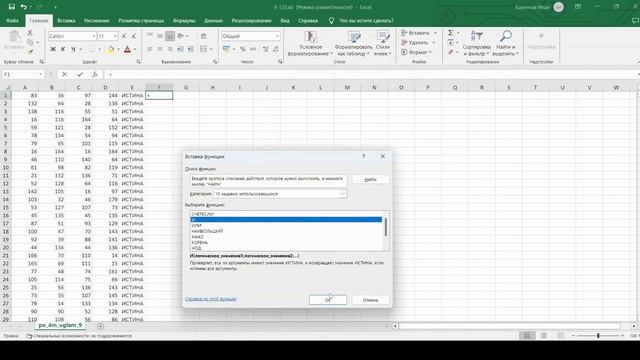The image size is (640, 360).
Task: Adjust the zoom slider in status bar
Action: coord(598,336)
